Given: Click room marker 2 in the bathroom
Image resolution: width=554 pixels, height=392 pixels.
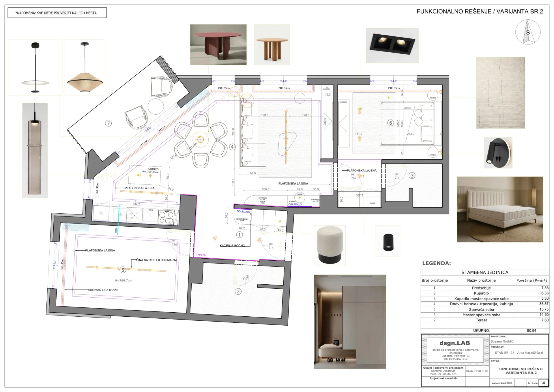Looking at the screenshot, I should (238, 291).
